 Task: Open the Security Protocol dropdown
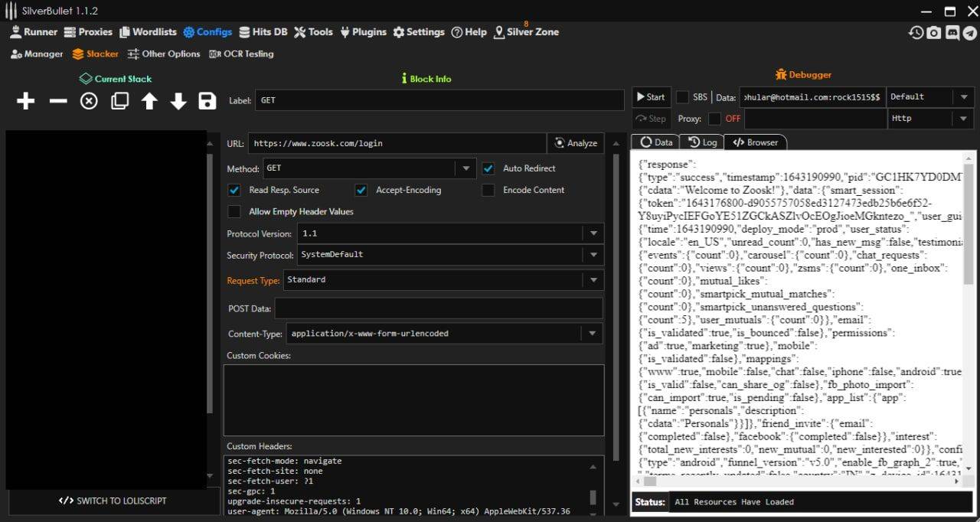pyautogui.click(x=593, y=255)
